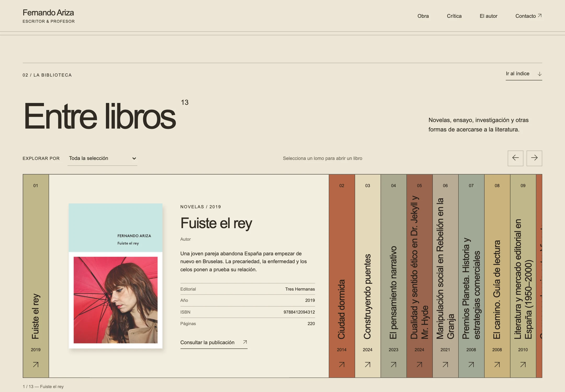Click the NOVELAS / 2019 category label

(x=201, y=207)
